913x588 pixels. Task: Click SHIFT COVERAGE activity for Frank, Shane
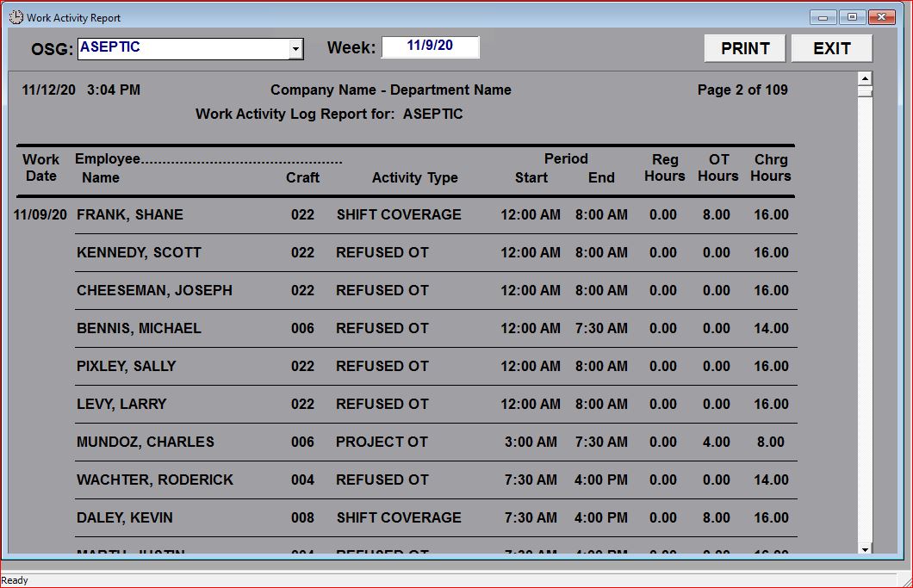point(399,215)
